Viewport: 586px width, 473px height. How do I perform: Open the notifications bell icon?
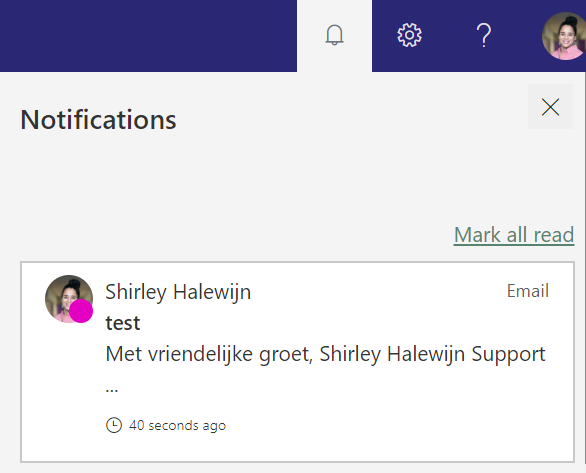coord(334,35)
